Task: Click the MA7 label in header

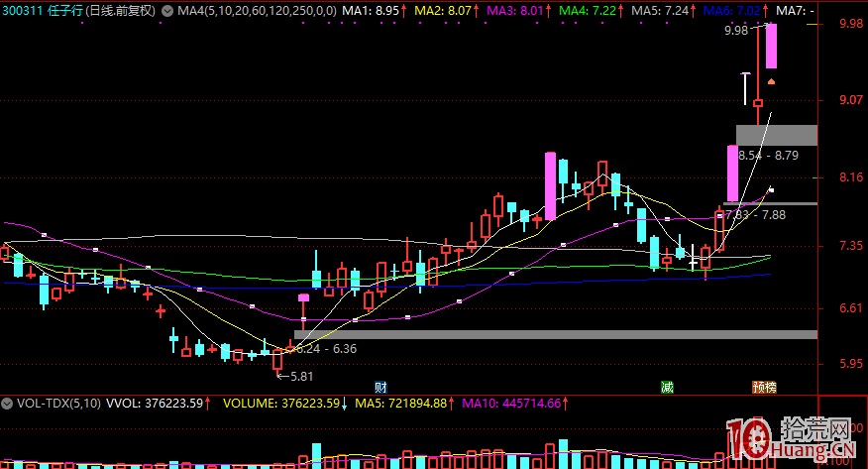Action: (x=795, y=11)
